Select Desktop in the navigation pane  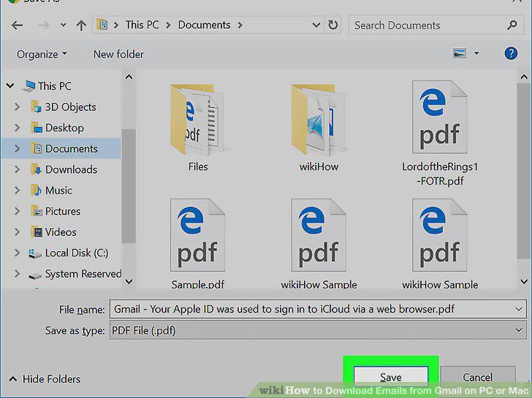coord(64,128)
